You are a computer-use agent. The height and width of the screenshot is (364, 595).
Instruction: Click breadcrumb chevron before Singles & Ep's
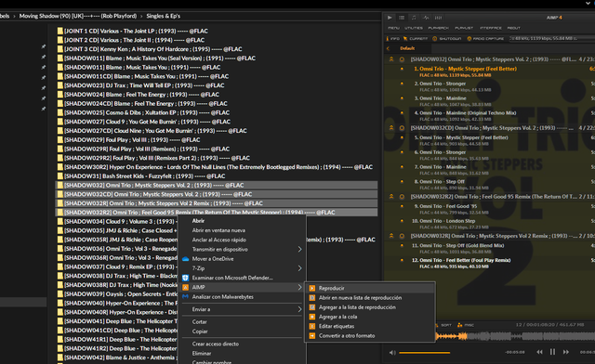point(141,17)
